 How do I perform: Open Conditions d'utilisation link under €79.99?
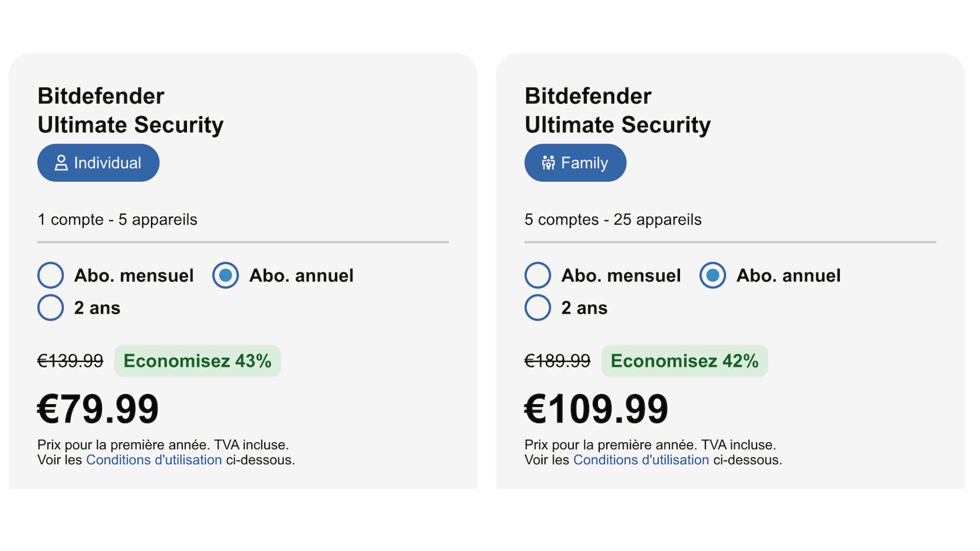point(154,460)
